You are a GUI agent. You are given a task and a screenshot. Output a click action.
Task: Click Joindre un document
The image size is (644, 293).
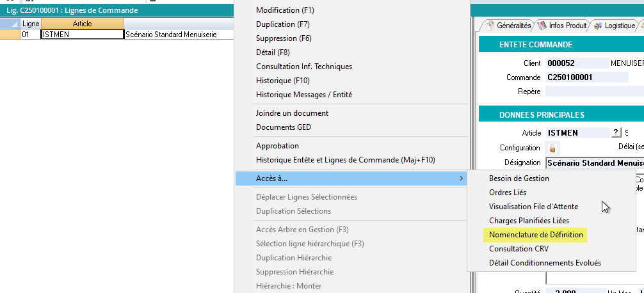coord(292,113)
